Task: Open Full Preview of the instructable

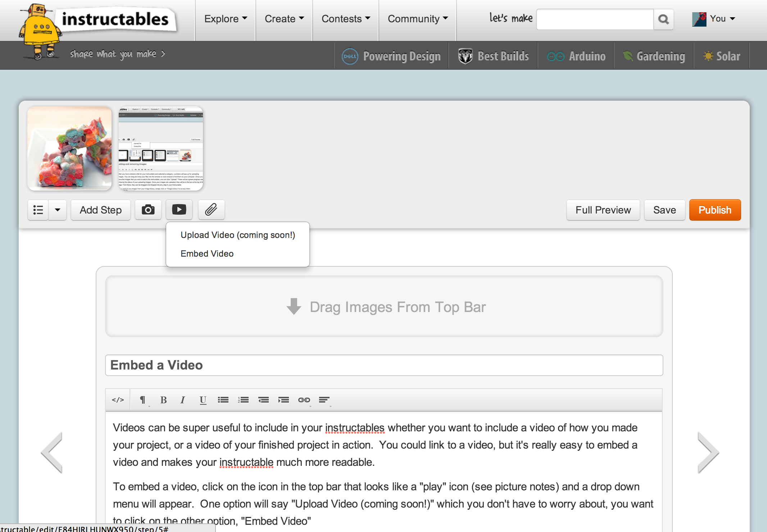Action: [603, 210]
